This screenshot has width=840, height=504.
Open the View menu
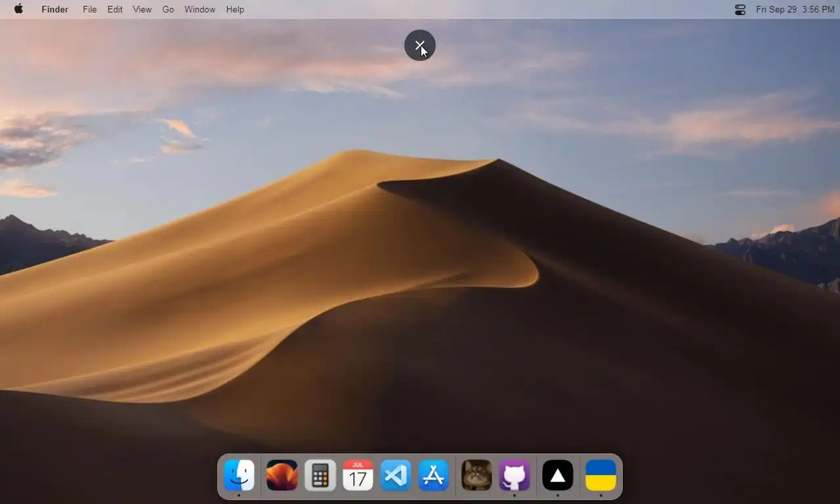pyautogui.click(x=142, y=9)
